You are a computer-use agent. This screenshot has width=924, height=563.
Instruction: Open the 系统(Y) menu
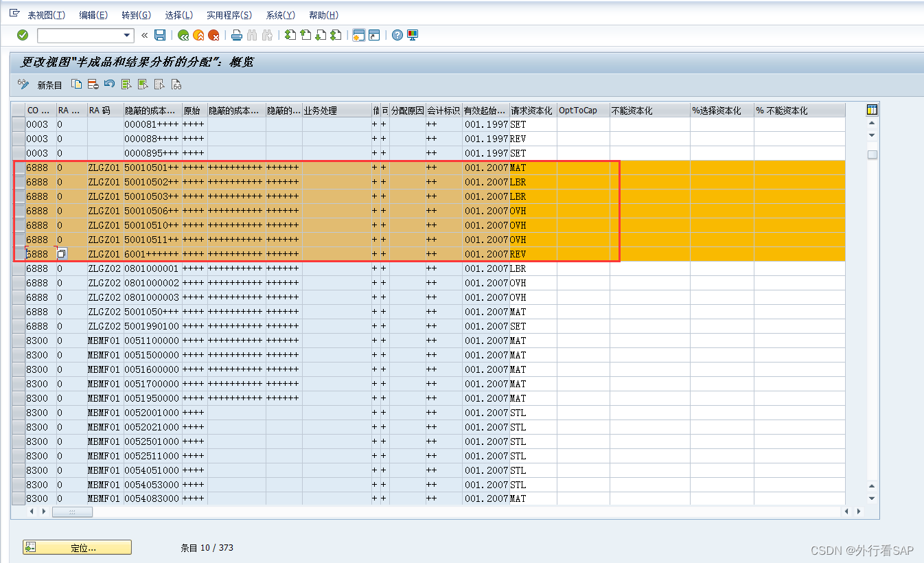click(280, 15)
